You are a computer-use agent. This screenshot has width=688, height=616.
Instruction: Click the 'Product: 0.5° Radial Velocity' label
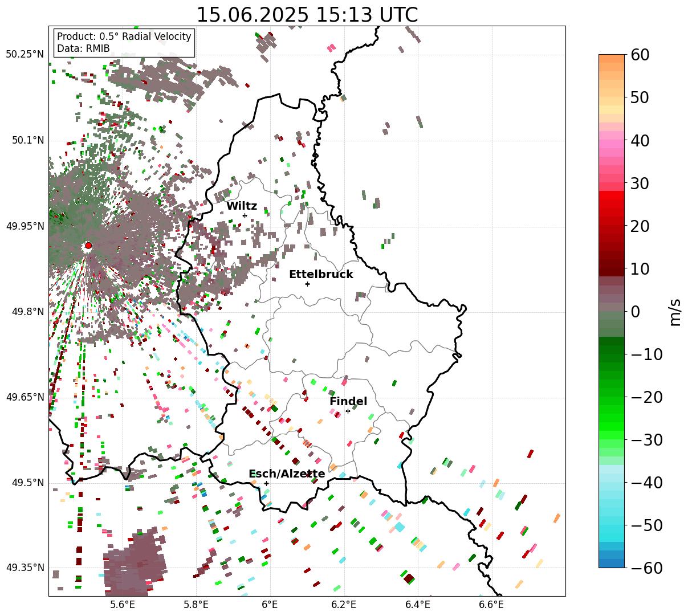point(124,36)
